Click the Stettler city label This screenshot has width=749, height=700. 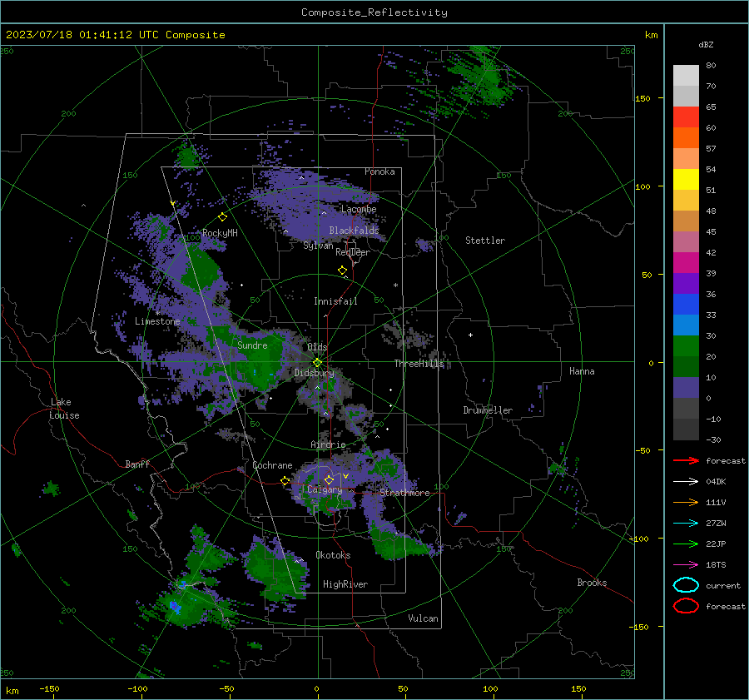click(x=485, y=241)
